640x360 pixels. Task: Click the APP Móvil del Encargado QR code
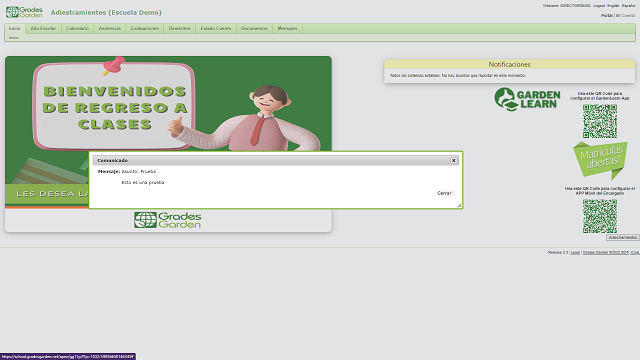coord(600,216)
